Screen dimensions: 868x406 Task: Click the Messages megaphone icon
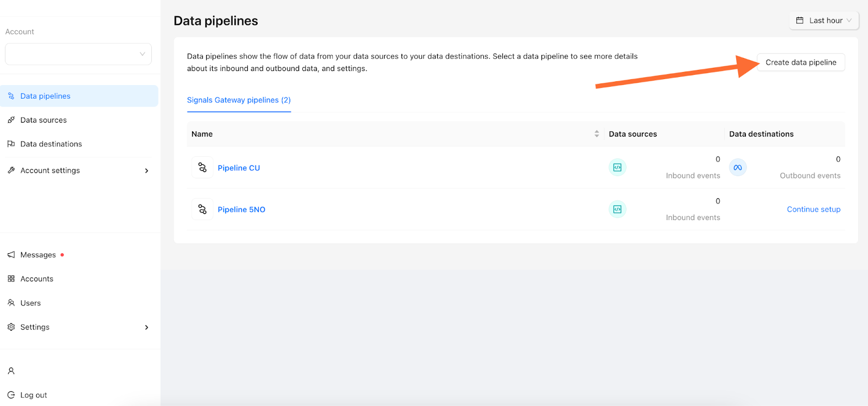pyautogui.click(x=11, y=255)
